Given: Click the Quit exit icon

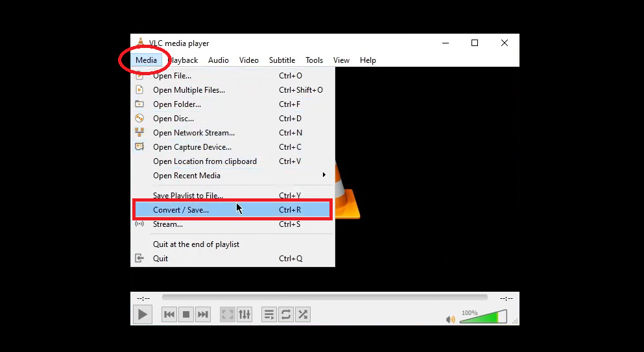Looking at the screenshot, I should 139,259.
